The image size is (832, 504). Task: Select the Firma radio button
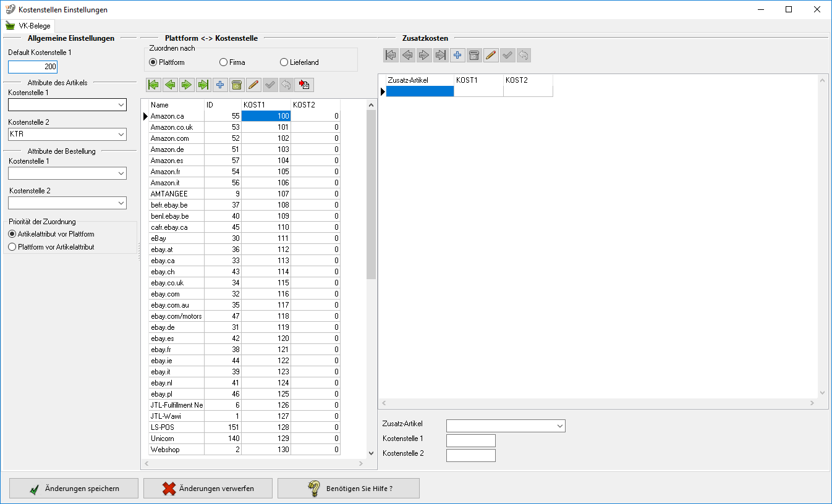224,62
